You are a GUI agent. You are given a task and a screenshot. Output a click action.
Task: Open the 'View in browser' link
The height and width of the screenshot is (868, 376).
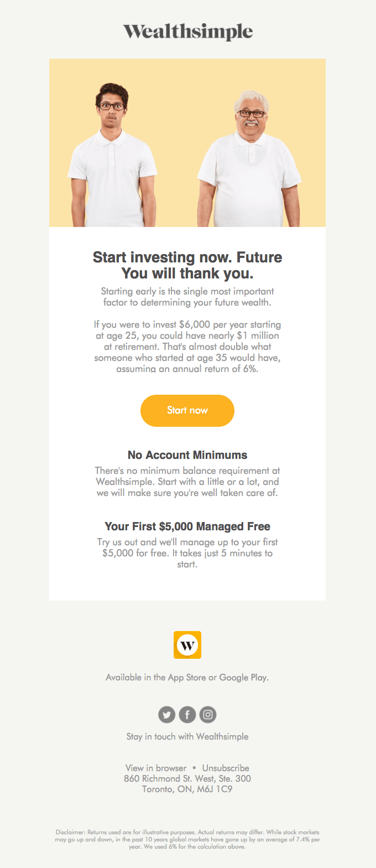pyautogui.click(x=156, y=768)
